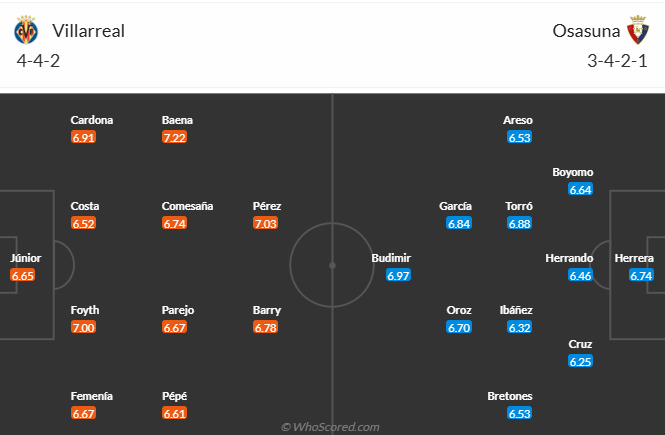Click Cruz's 6.25 rating badge
The width and height of the screenshot is (665, 435).
click(x=580, y=361)
